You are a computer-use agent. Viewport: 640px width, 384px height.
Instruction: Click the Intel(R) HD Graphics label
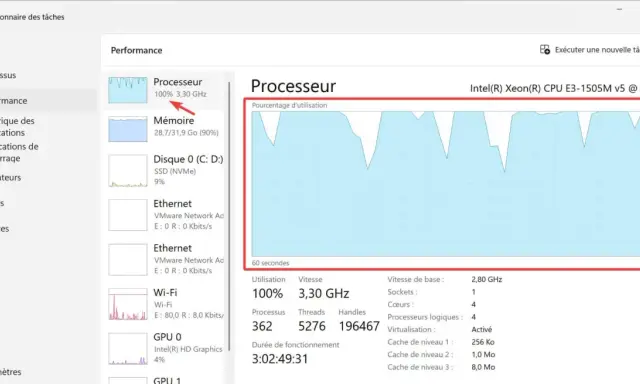pyautogui.click(x=188, y=349)
